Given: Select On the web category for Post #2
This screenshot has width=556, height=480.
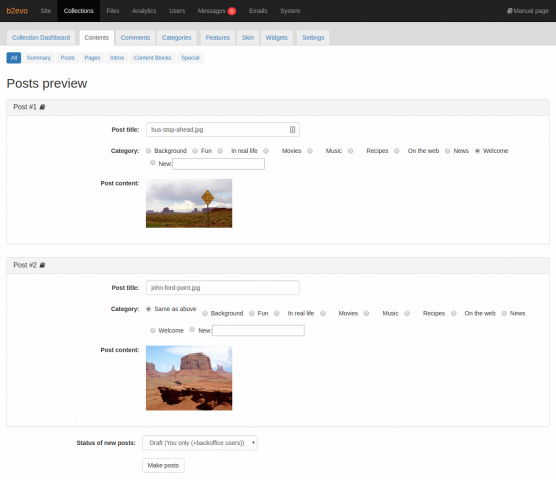Looking at the screenshot, I should tap(454, 313).
